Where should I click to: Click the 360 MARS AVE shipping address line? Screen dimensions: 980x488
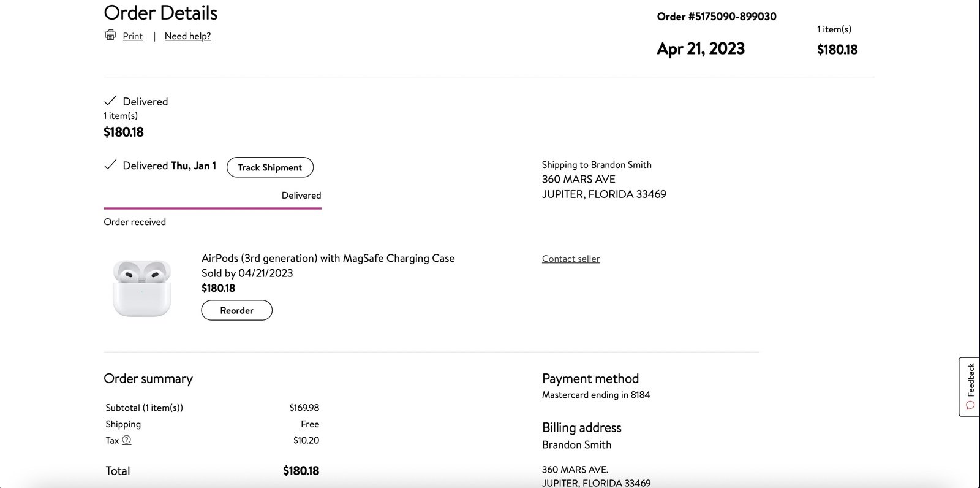(x=579, y=180)
